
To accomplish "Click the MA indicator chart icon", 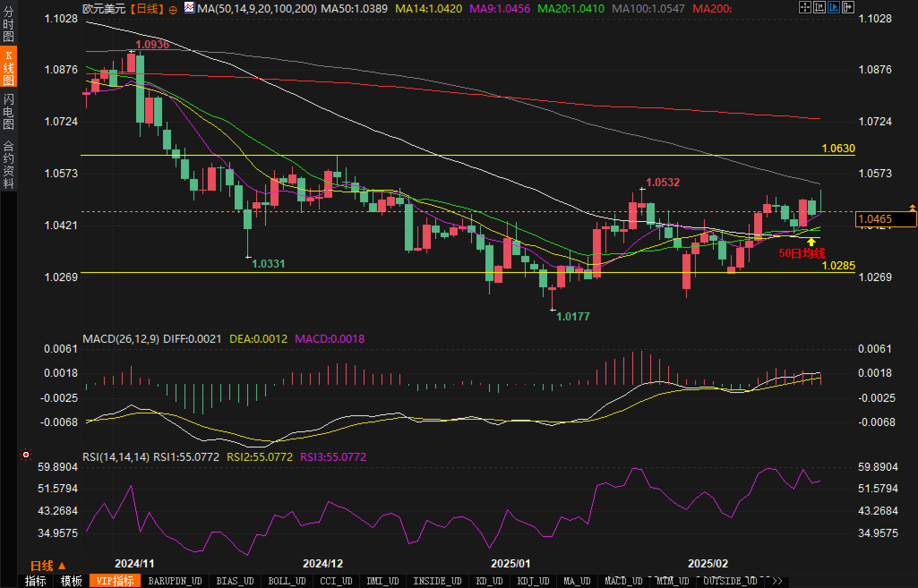I will tap(189, 8).
